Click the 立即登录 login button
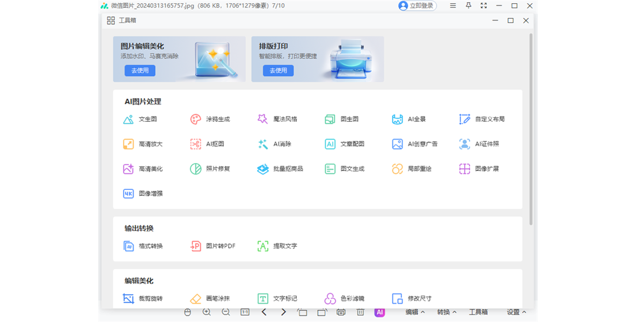Viewport: 644px width, 322px height. click(418, 6)
